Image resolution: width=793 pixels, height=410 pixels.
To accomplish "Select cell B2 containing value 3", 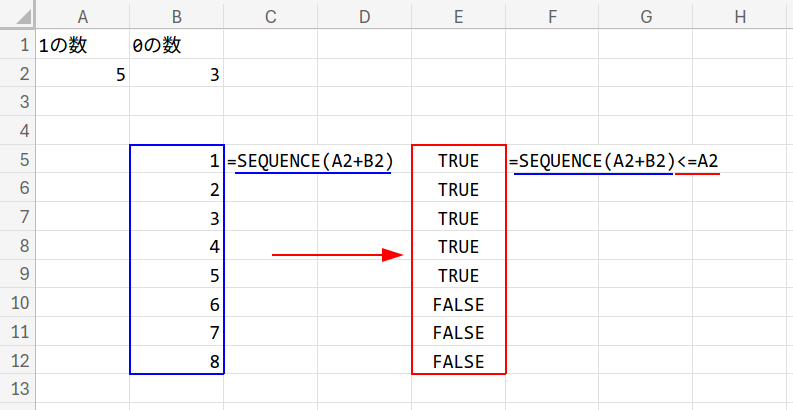I will (176, 74).
